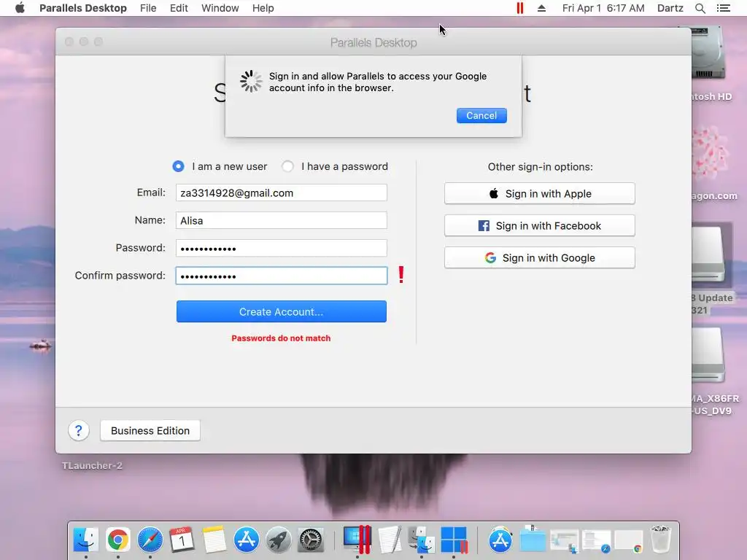Click the Apple logo in Sign in with Apple
Viewport: 747px width, 560px height.
[x=494, y=193]
